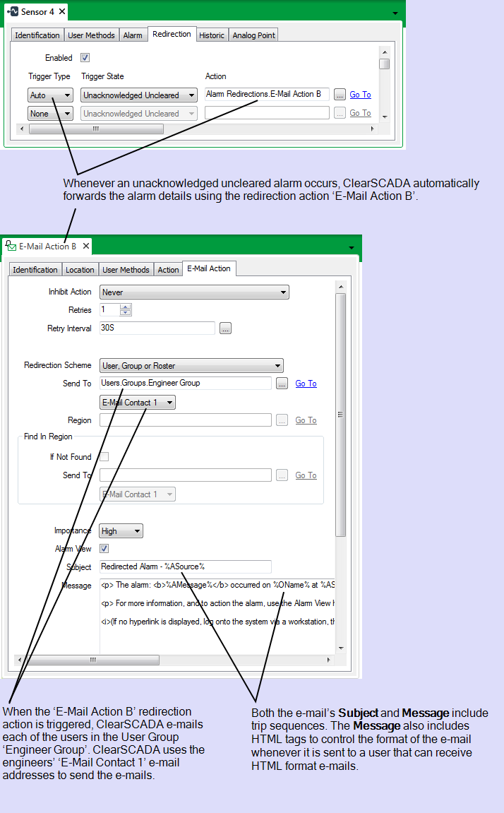Click browse button beside the Action field
Viewport: 504px width, 813px height.
click(x=340, y=95)
